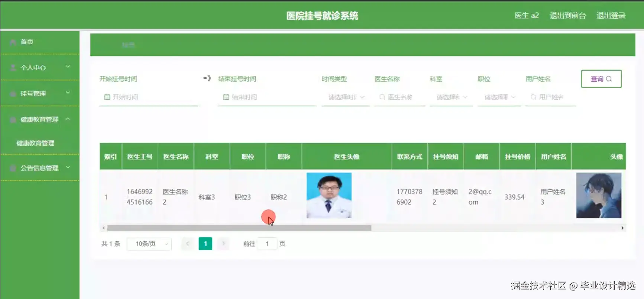Open the 开始时间 date picker field

[x=149, y=97]
